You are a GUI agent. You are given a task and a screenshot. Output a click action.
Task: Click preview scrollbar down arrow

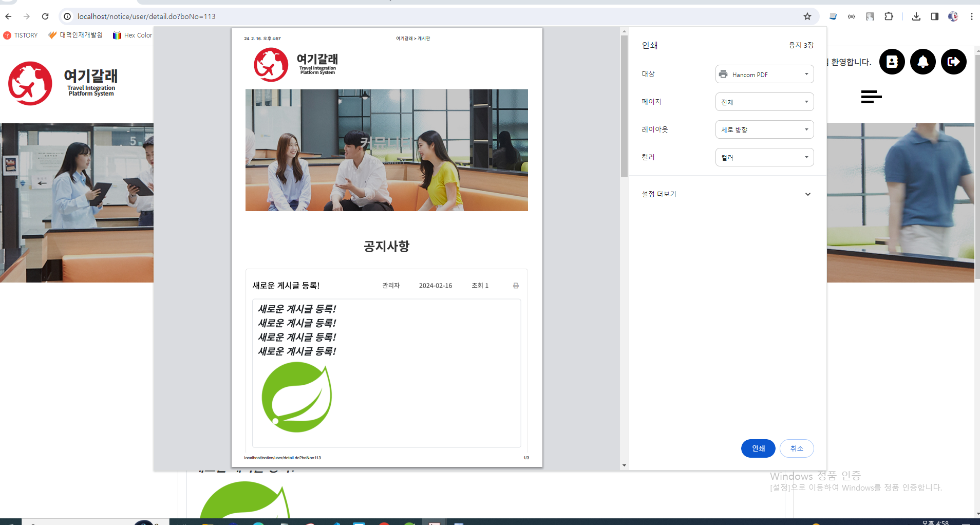[x=624, y=465]
